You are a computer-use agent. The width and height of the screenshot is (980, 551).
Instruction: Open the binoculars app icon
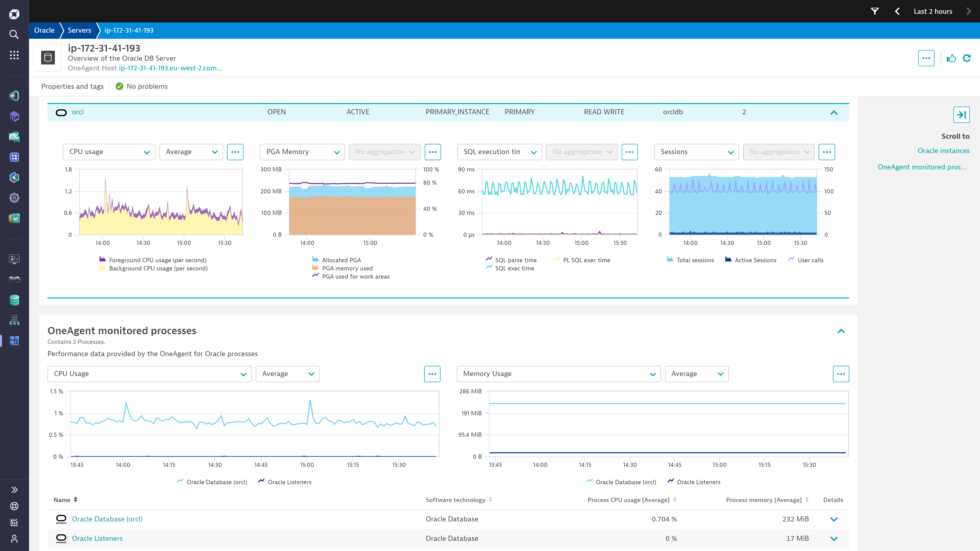14,280
